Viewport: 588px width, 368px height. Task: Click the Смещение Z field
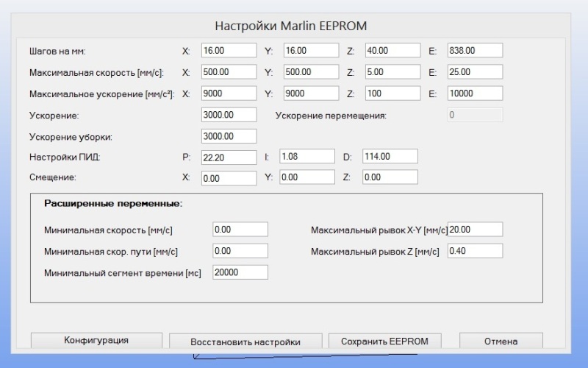(x=390, y=177)
